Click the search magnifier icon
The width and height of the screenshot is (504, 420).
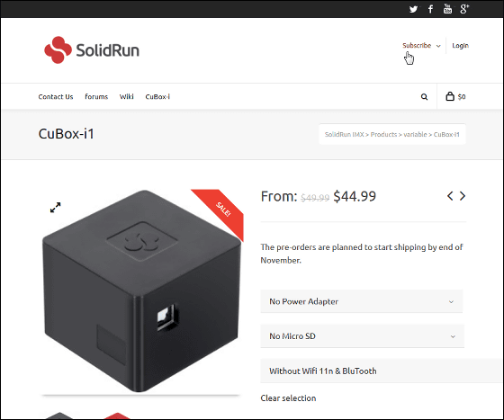pyautogui.click(x=424, y=96)
